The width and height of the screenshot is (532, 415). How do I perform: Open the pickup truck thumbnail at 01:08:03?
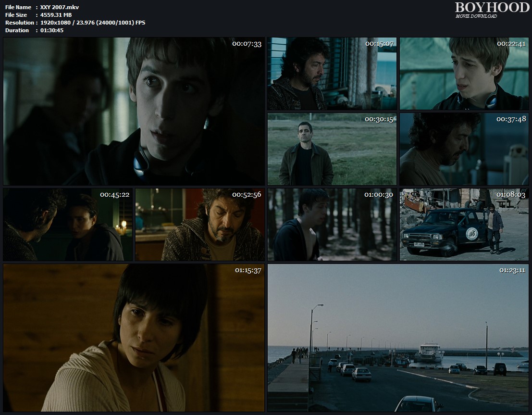(464, 225)
